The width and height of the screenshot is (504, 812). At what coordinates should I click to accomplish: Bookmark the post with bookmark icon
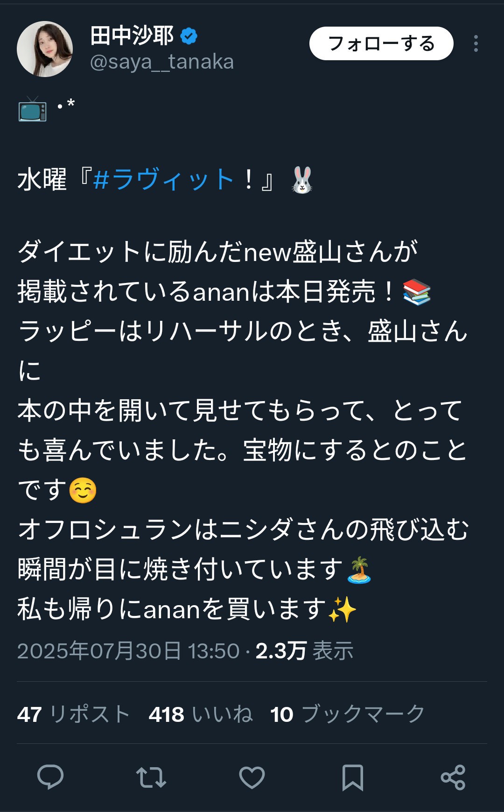tap(353, 777)
